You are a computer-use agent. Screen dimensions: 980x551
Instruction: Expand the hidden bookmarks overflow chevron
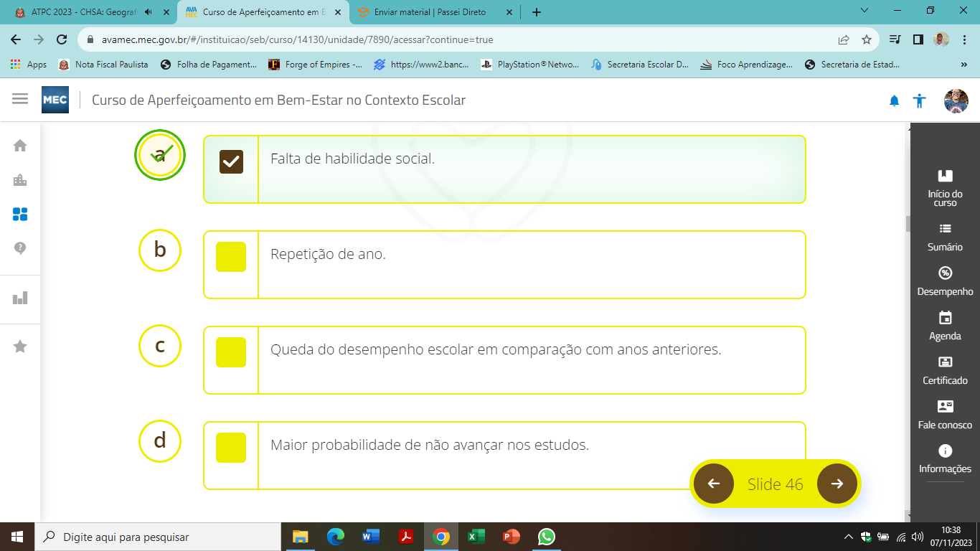pyautogui.click(x=963, y=65)
